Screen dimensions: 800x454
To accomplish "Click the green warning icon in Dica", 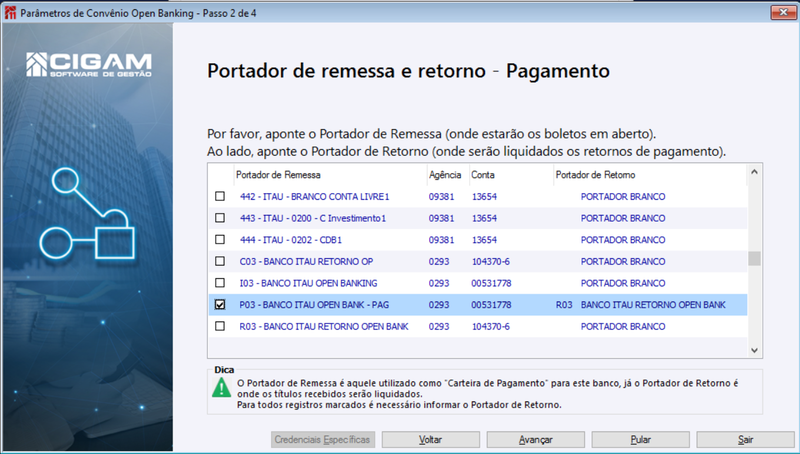I will click(x=221, y=389).
